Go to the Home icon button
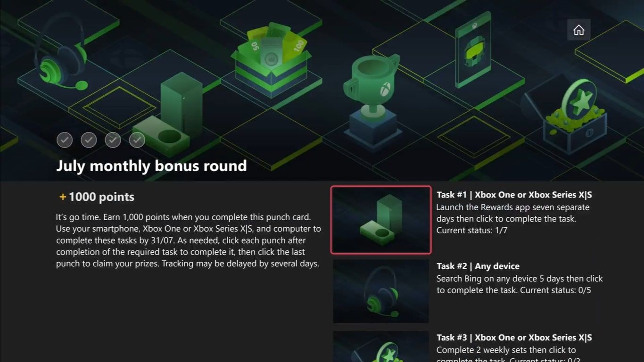Viewport: 644px width, 362px height. (578, 30)
